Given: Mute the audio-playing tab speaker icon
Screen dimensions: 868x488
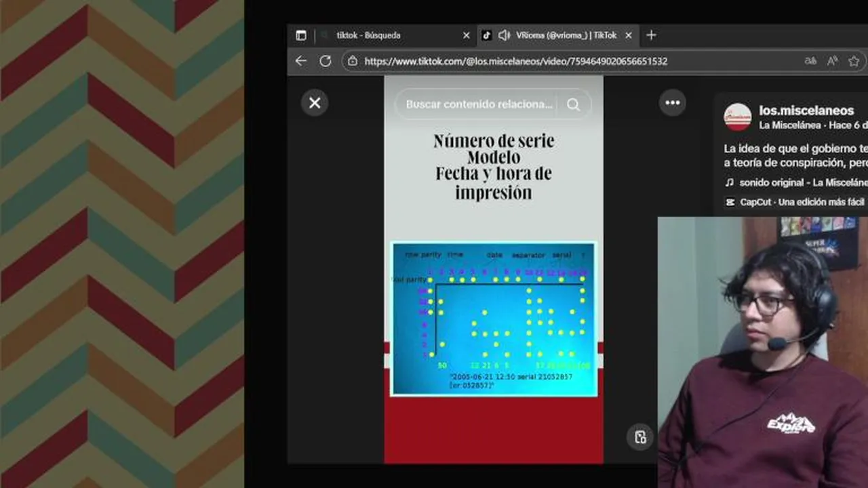Looking at the screenshot, I should tap(504, 35).
